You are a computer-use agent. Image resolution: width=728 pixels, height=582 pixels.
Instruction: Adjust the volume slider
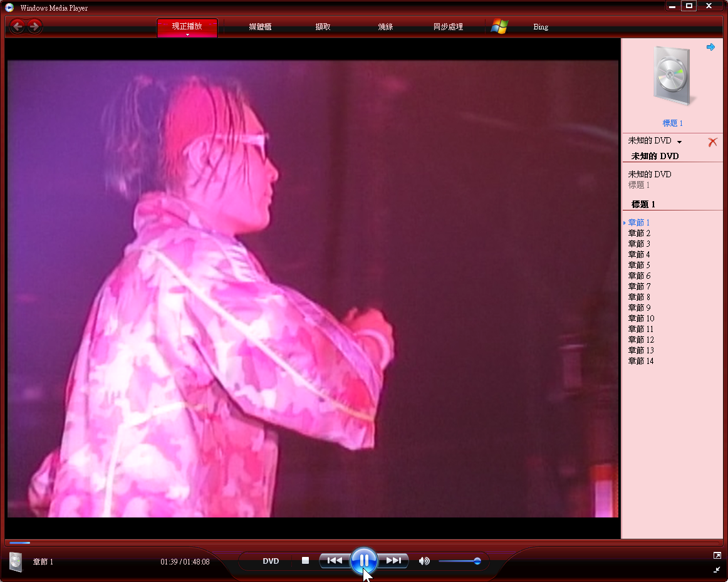460,561
